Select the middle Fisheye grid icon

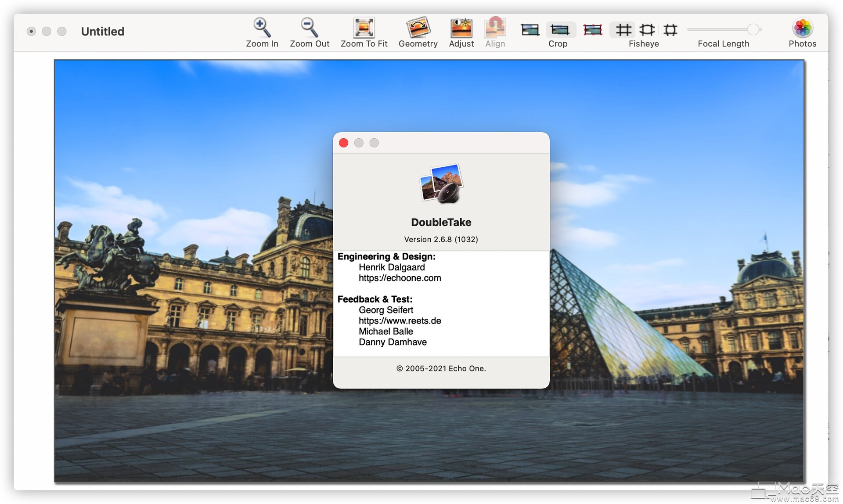pos(647,30)
